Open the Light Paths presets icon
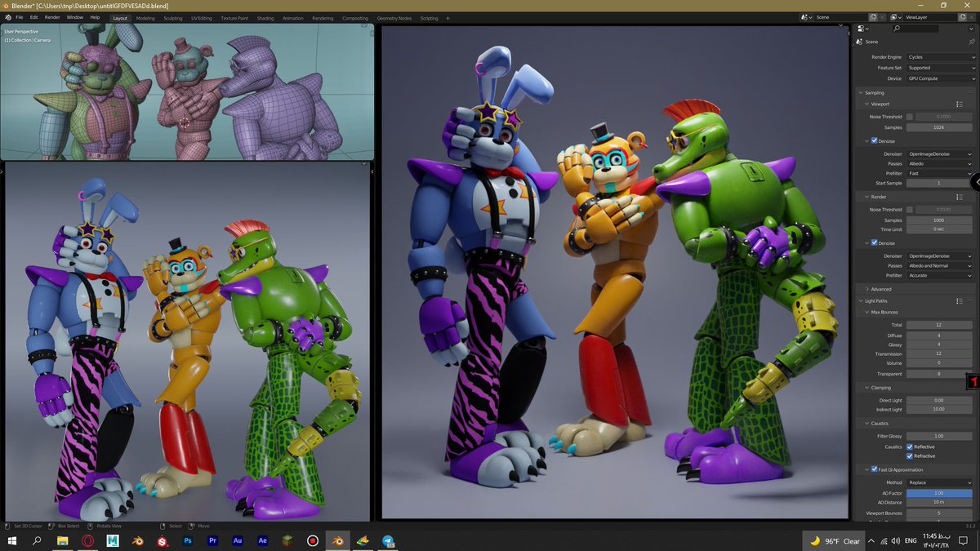This screenshot has height=551, width=980. click(960, 301)
